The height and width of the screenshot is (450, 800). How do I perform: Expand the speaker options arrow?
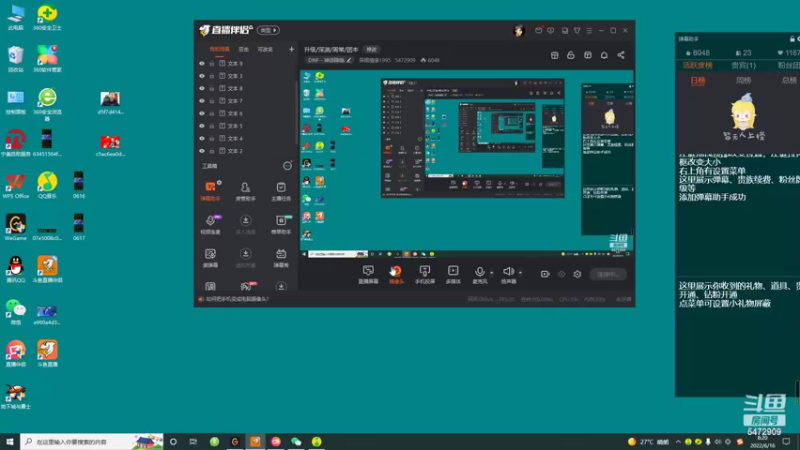[x=520, y=272]
